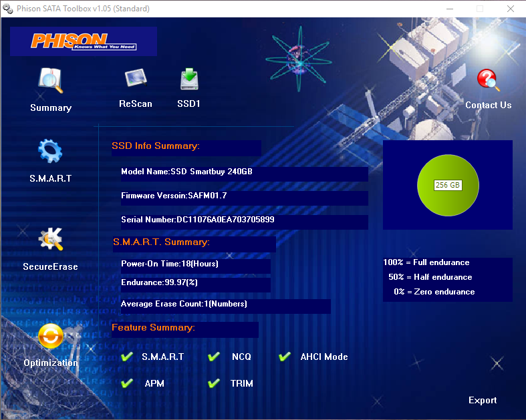Click the NCQ feature checkmark
Viewport: 526px width, 420px height.
pyautogui.click(x=214, y=357)
